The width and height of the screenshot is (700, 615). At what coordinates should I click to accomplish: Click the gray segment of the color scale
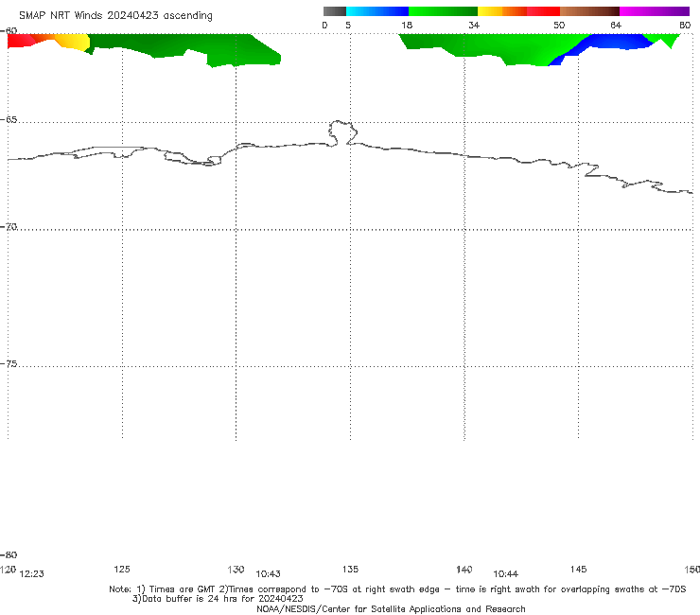click(334, 11)
